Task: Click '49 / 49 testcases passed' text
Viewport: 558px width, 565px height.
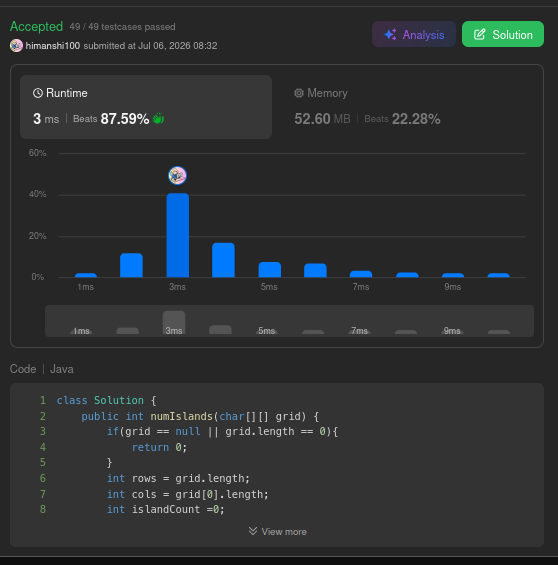Action: coord(122,27)
